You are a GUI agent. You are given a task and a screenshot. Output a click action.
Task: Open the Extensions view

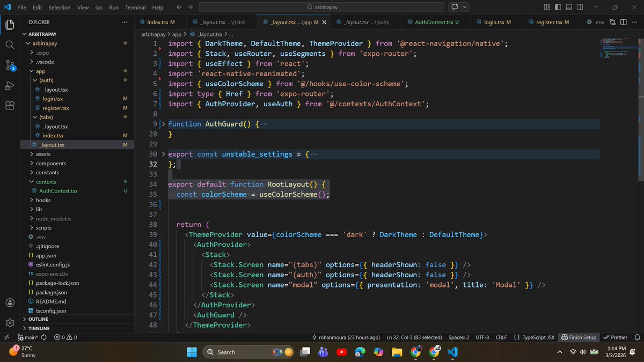10,106
